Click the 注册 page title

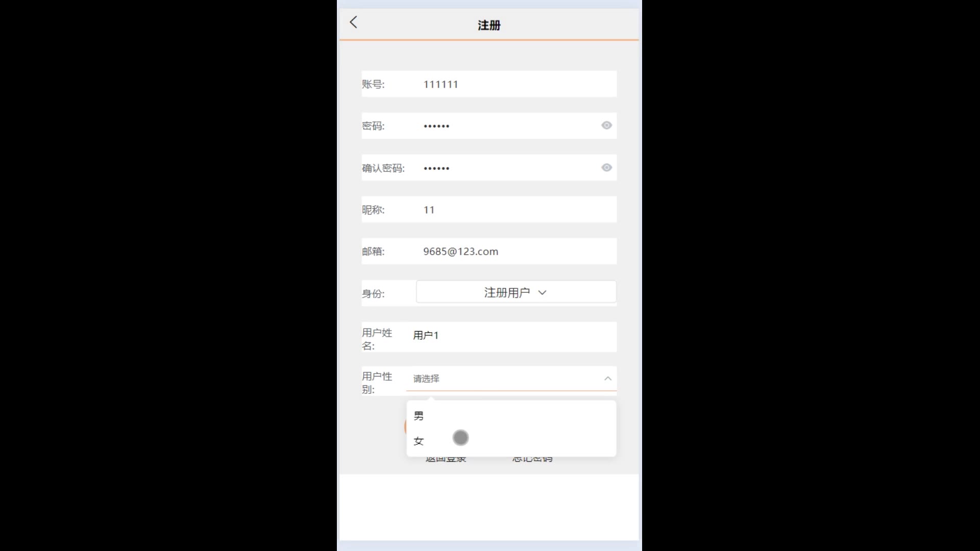pos(489,26)
